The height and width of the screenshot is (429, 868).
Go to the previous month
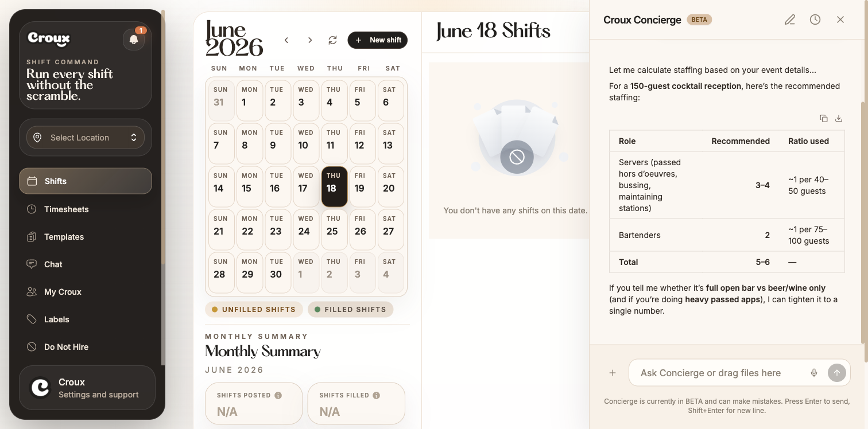[286, 40]
